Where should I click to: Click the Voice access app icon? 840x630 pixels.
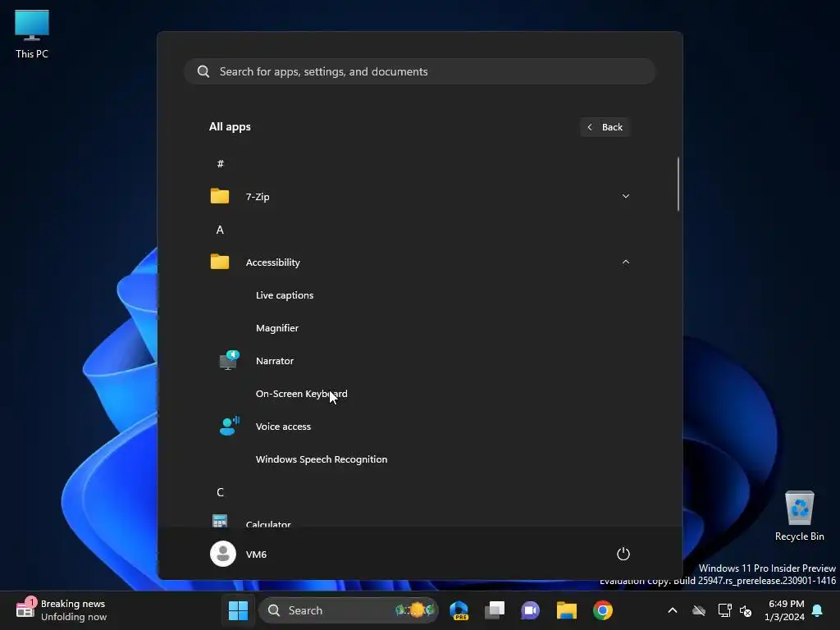tap(230, 426)
